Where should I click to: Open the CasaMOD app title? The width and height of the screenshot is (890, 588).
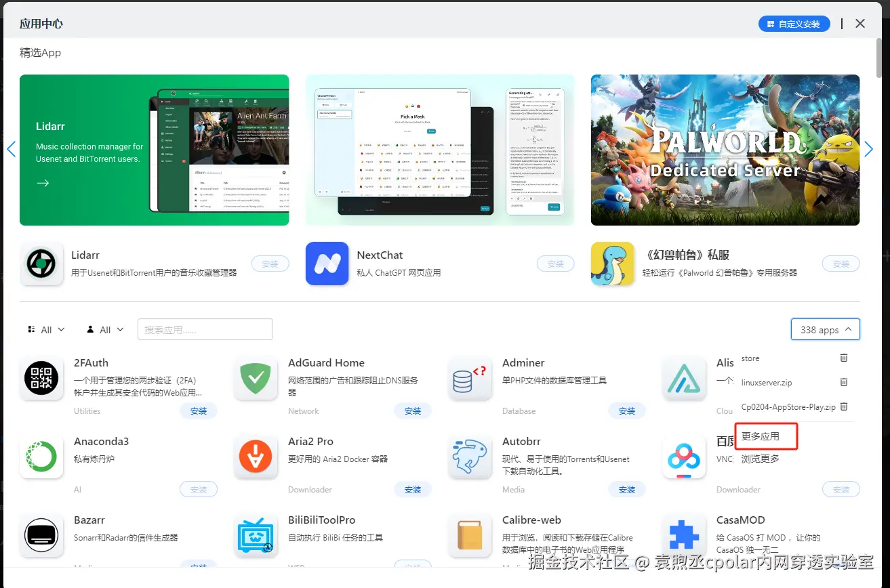click(x=741, y=520)
